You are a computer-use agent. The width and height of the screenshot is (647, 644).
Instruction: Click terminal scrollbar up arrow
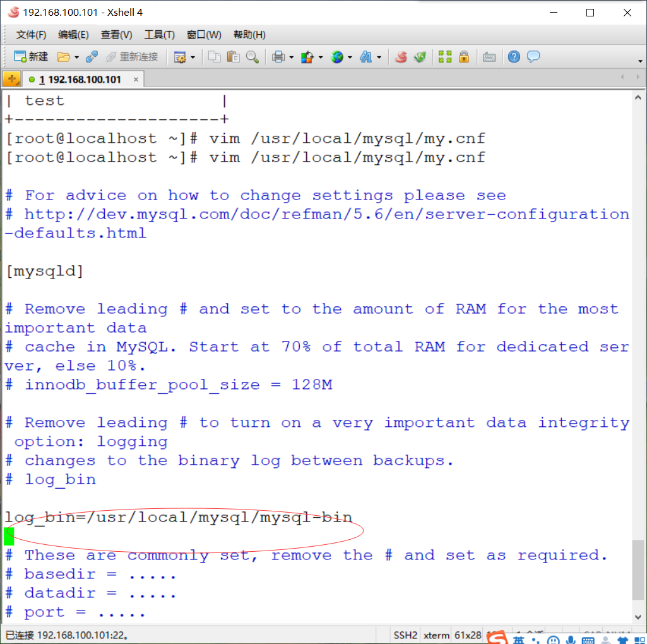[638, 98]
